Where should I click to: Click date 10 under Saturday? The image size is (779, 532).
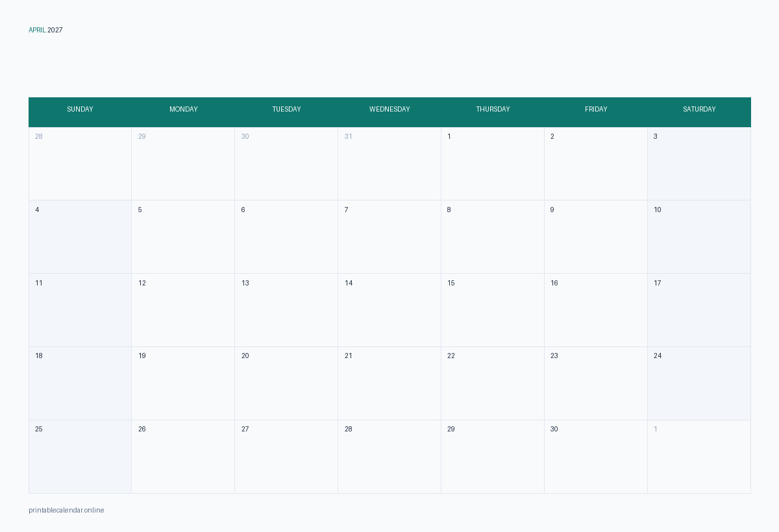658,210
